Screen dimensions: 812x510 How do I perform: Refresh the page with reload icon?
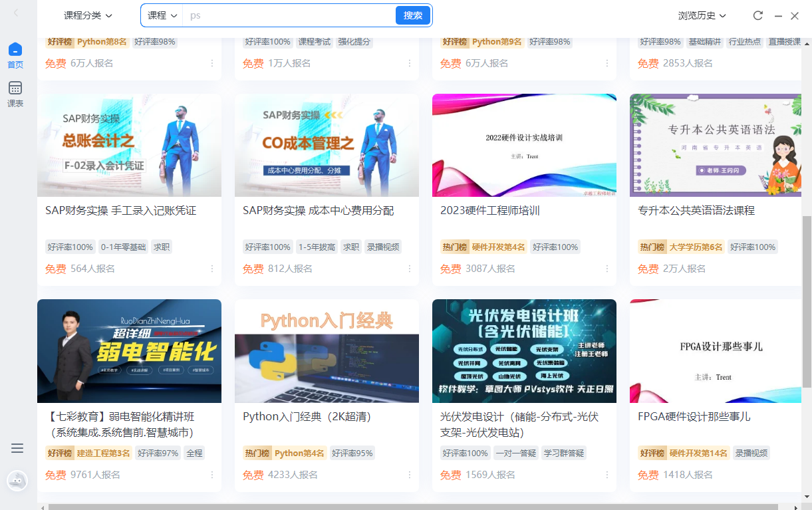[757, 15]
